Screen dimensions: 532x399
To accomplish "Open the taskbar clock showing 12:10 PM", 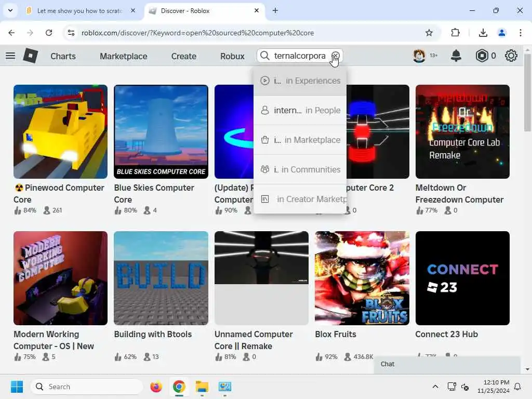I will click(494, 387).
